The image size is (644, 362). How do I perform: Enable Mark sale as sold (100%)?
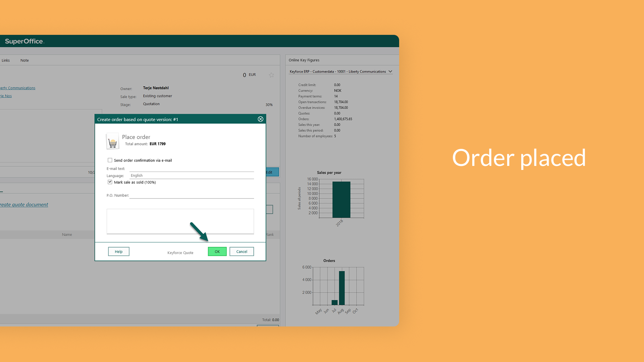(x=109, y=182)
